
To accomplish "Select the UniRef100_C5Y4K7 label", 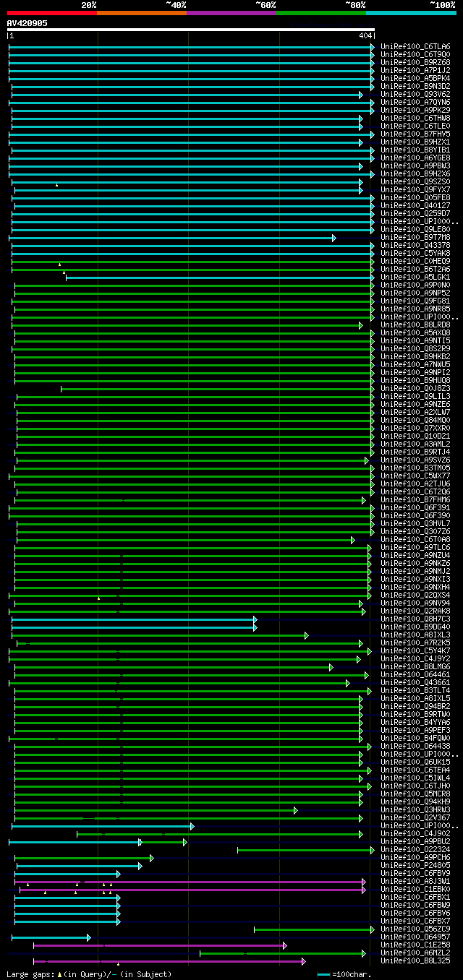I will 415,650.
